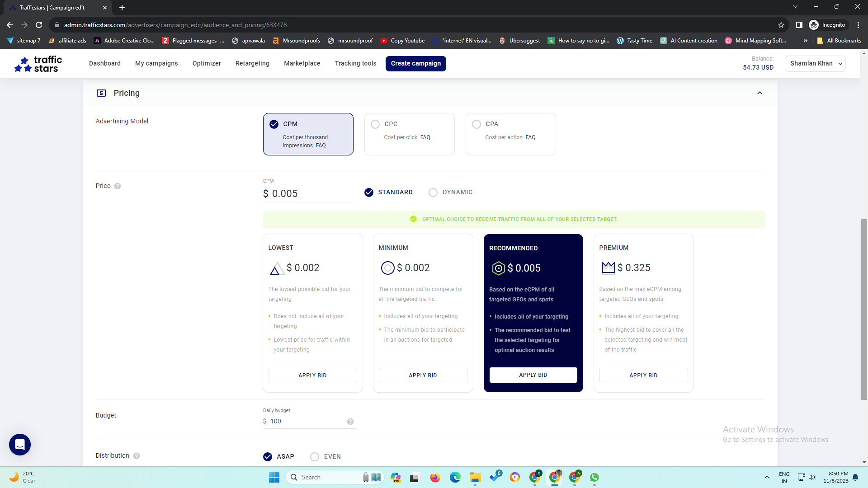Bookmark this page with star icon
The image size is (868, 488).
(781, 25)
